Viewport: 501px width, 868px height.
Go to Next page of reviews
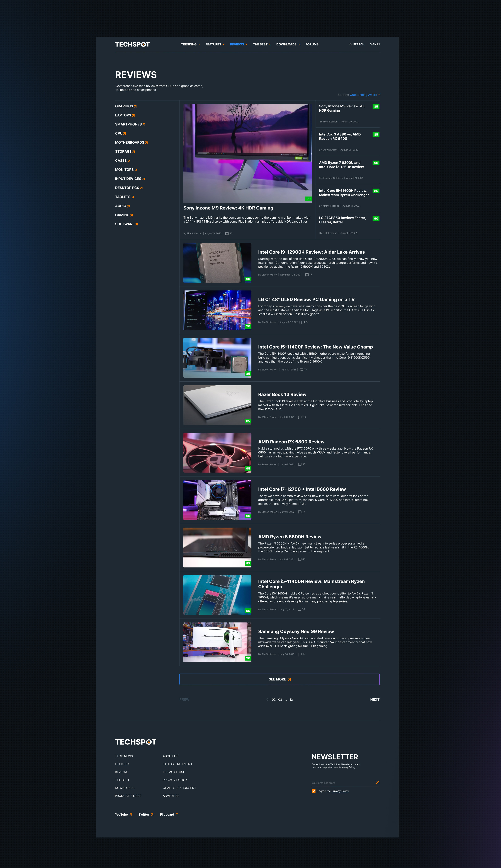374,699
